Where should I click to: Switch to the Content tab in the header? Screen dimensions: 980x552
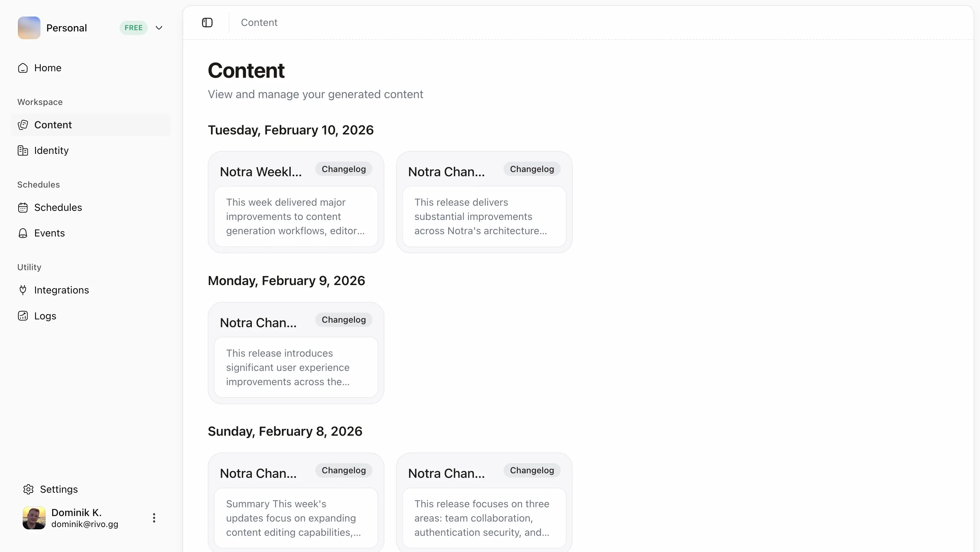[x=259, y=22]
